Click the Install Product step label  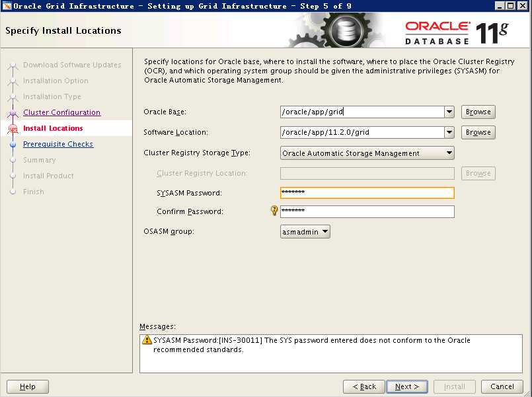pos(48,176)
